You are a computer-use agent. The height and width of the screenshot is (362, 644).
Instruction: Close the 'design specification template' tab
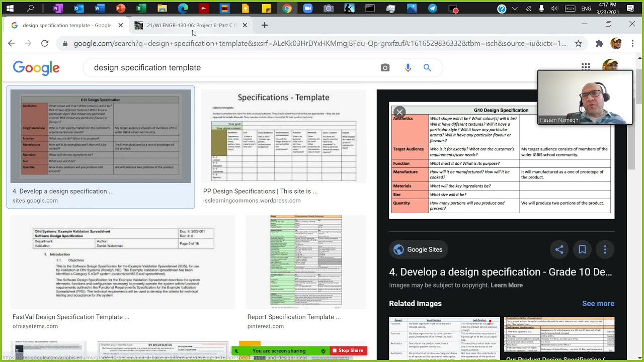[x=120, y=25]
